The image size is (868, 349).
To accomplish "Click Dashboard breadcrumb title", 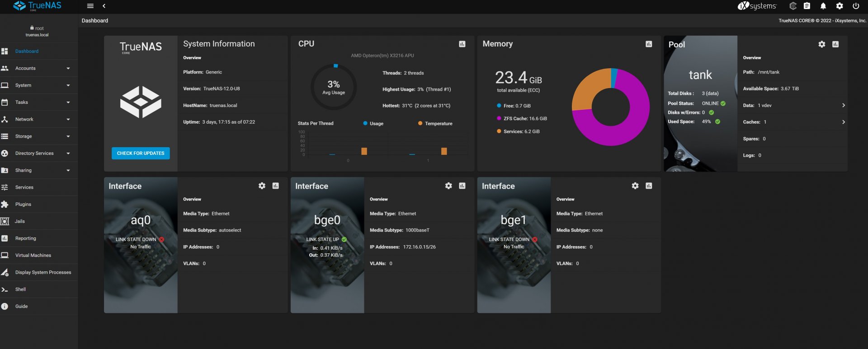I will 95,21.
